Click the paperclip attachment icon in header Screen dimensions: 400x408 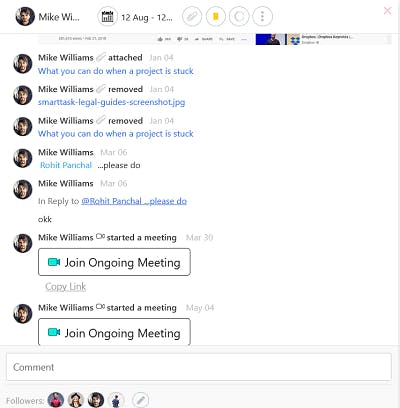pos(192,16)
